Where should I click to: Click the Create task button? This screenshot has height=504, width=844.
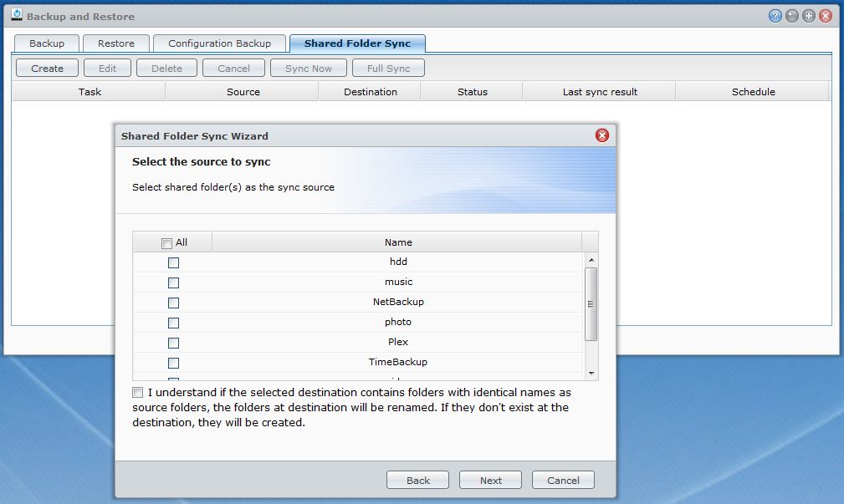click(x=47, y=69)
